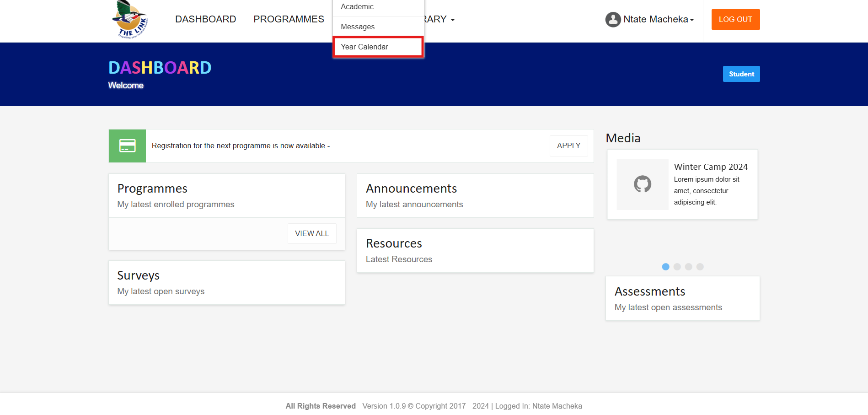868x415 pixels.
Task: Click View All under Programmes
Action: coord(311,233)
